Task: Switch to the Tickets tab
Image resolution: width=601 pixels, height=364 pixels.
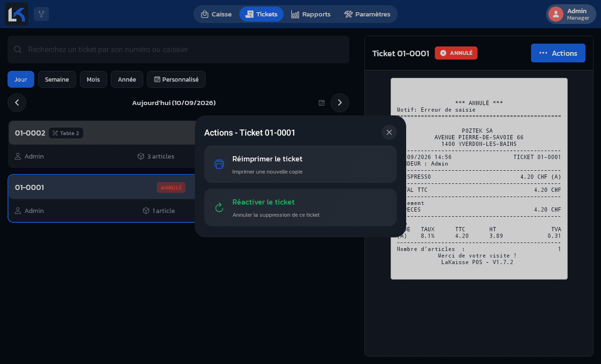Action: click(x=262, y=14)
